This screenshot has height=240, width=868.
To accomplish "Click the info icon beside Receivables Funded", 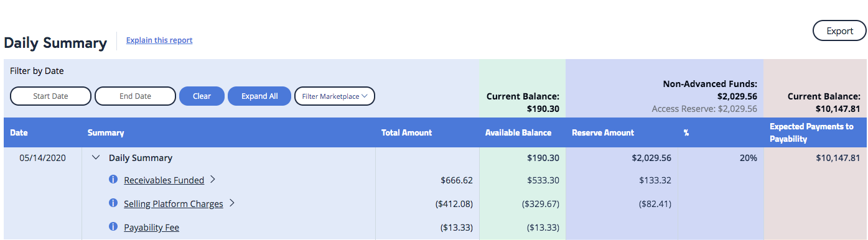I will pos(113,180).
